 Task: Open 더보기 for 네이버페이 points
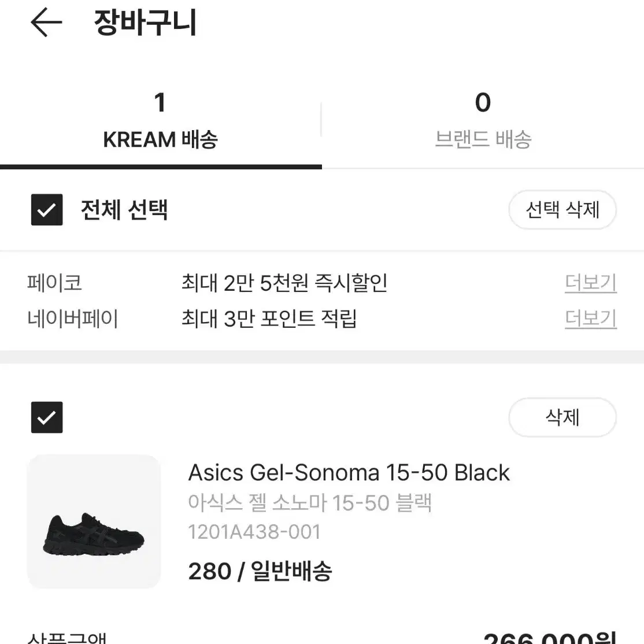point(590,318)
